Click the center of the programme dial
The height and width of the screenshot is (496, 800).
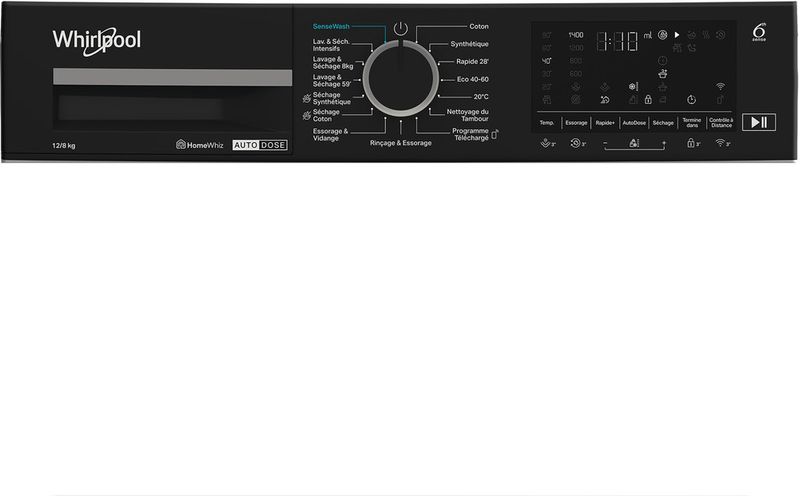[400, 79]
